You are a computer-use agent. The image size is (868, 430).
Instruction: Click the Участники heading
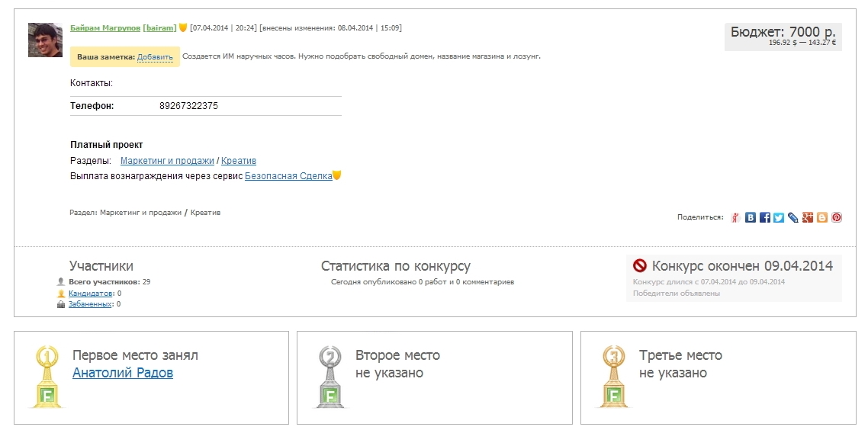tap(101, 266)
